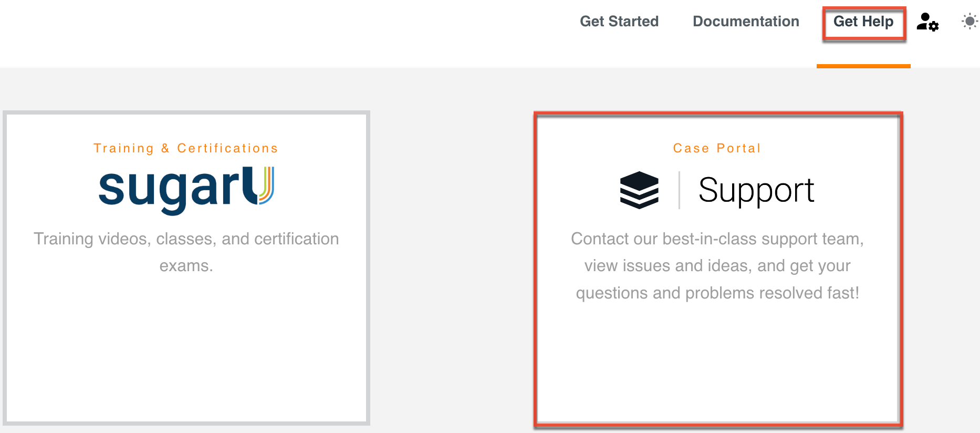
Task: Select the Get Help tab
Action: point(863,22)
